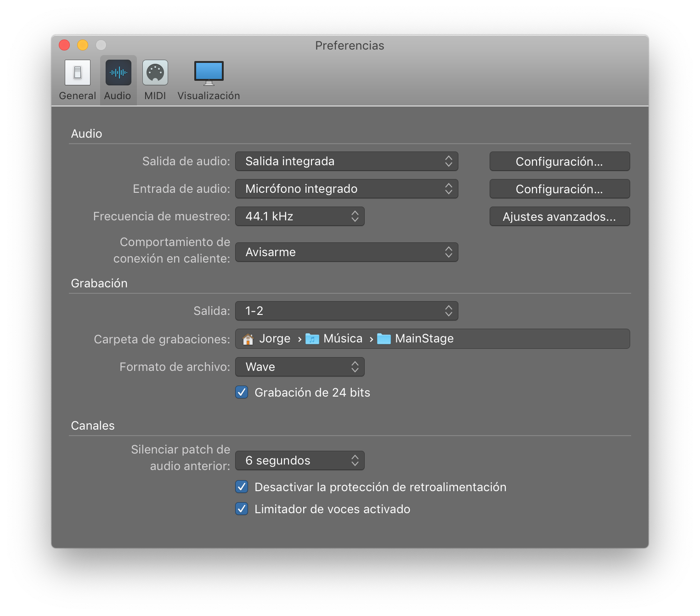Click the MainStage folder icon in path
The height and width of the screenshot is (616, 700).
384,339
